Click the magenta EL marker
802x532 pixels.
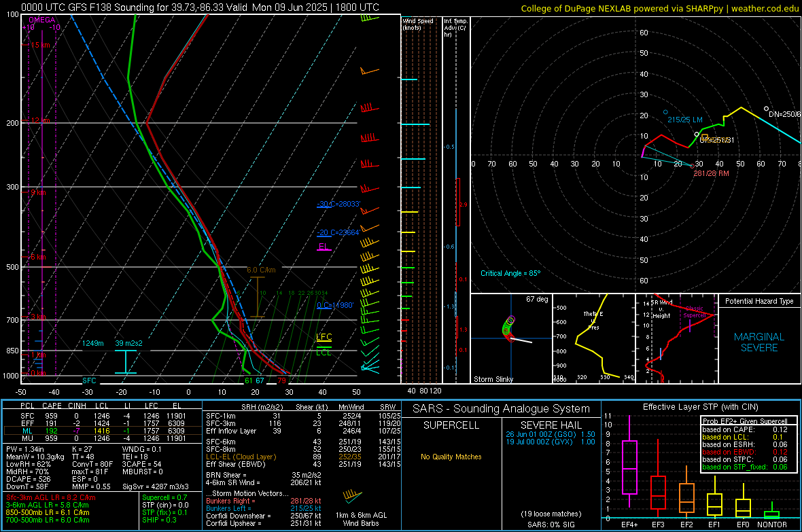tap(324, 246)
